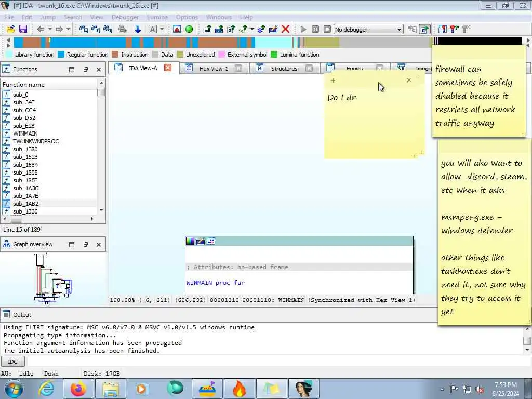
Task: Click the Regular function legend color swatch
Action: 61,54
